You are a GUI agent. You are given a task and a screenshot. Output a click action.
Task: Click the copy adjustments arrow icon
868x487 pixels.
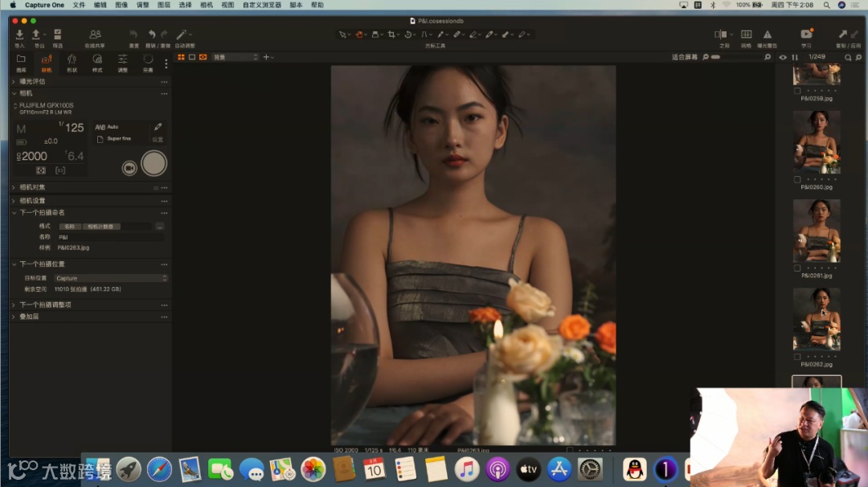click(842, 35)
